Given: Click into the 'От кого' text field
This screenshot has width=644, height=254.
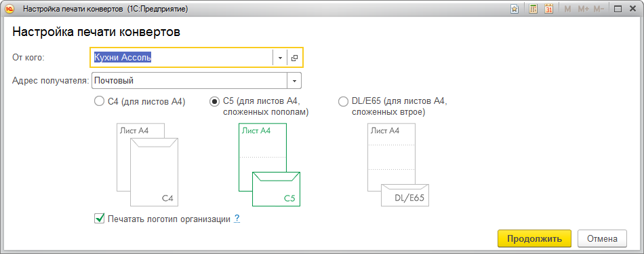Looking at the screenshot, I should point(182,58).
